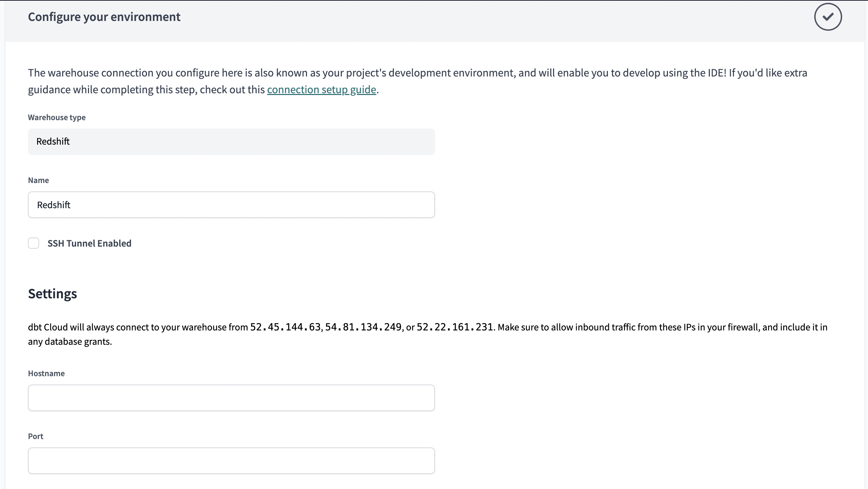Click the Hostname field label
Screen dimensions: 868x489
point(46,373)
